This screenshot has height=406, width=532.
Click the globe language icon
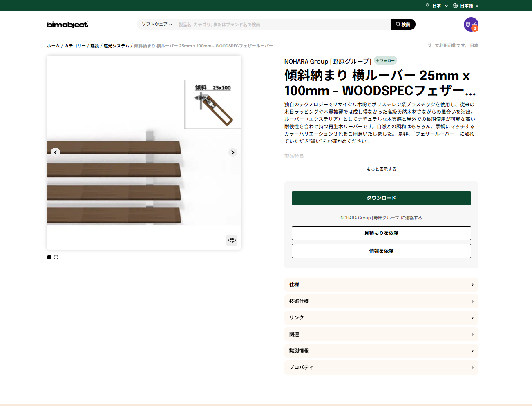coord(455,6)
